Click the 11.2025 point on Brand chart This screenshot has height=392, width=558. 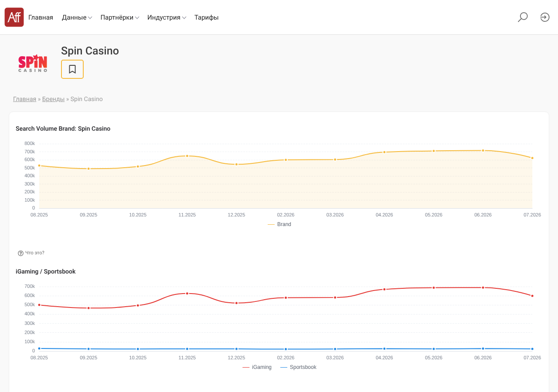[x=187, y=156]
